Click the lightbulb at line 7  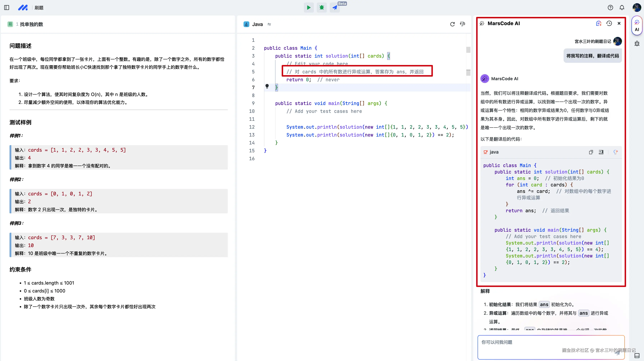[267, 86]
